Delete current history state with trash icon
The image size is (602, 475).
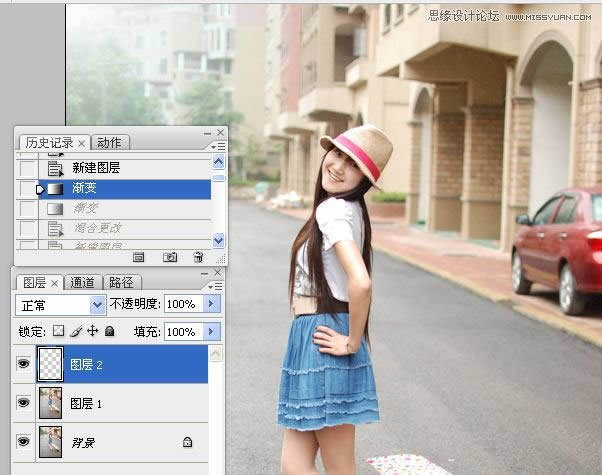(x=198, y=257)
